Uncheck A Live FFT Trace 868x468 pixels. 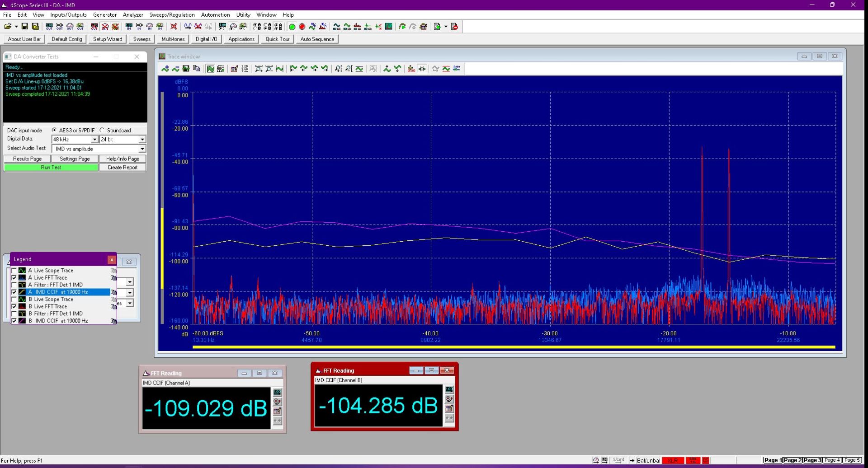[14, 278]
